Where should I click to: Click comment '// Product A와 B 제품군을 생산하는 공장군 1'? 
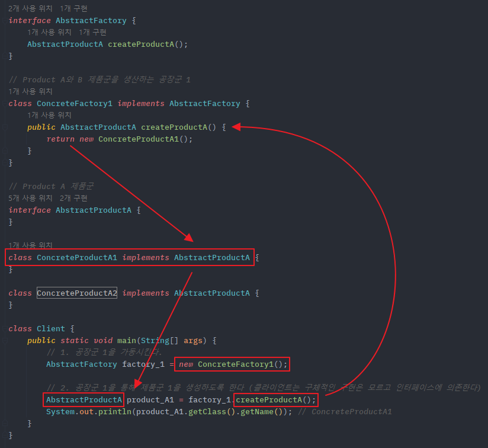99,79
